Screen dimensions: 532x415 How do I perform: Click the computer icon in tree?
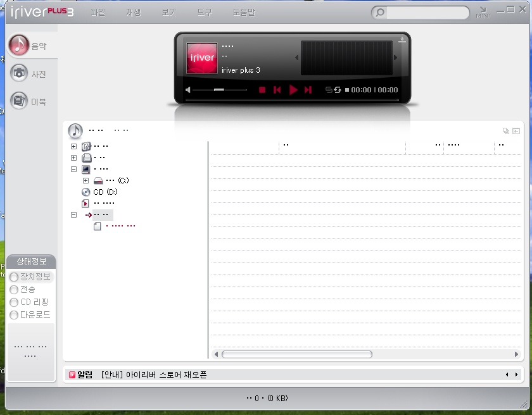click(86, 169)
